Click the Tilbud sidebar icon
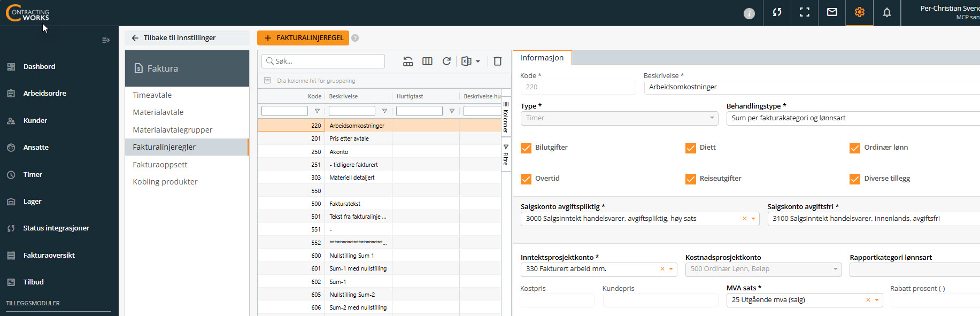This screenshot has height=316, width=980. click(11, 282)
